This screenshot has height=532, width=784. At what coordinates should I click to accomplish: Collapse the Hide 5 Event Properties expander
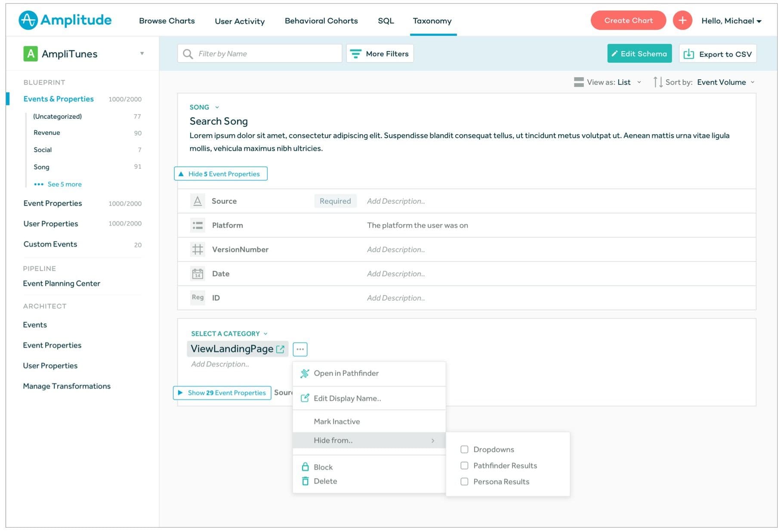[x=220, y=174]
